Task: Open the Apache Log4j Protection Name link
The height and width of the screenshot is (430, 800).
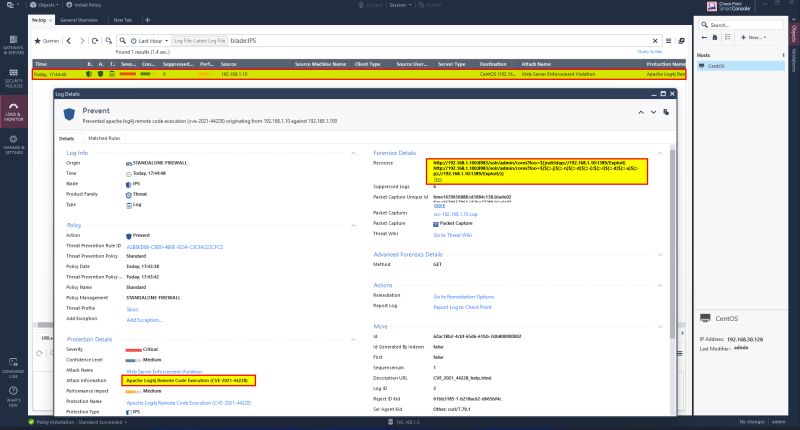Action: [189, 403]
